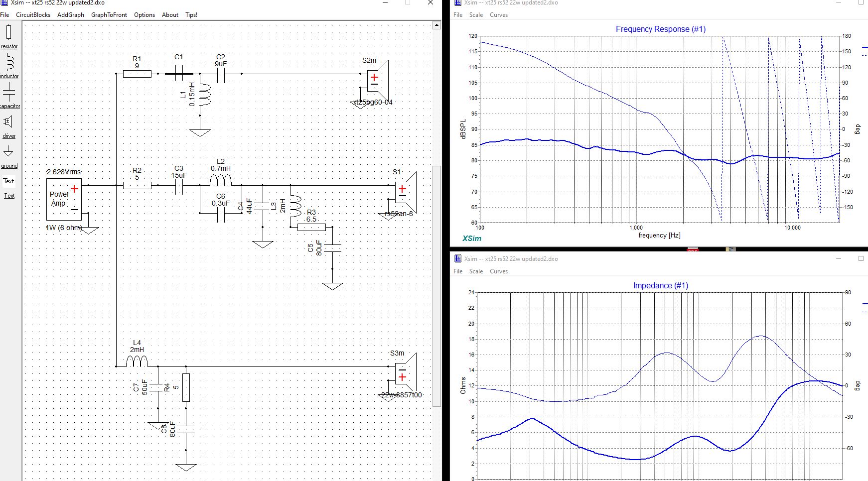The width and height of the screenshot is (868, 481).
Task: Open the About menu
Action: (170, 15)
